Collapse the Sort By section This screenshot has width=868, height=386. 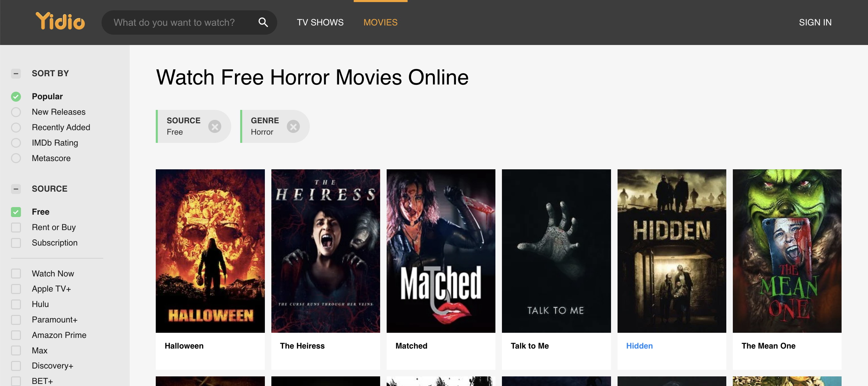coord(16,73)
